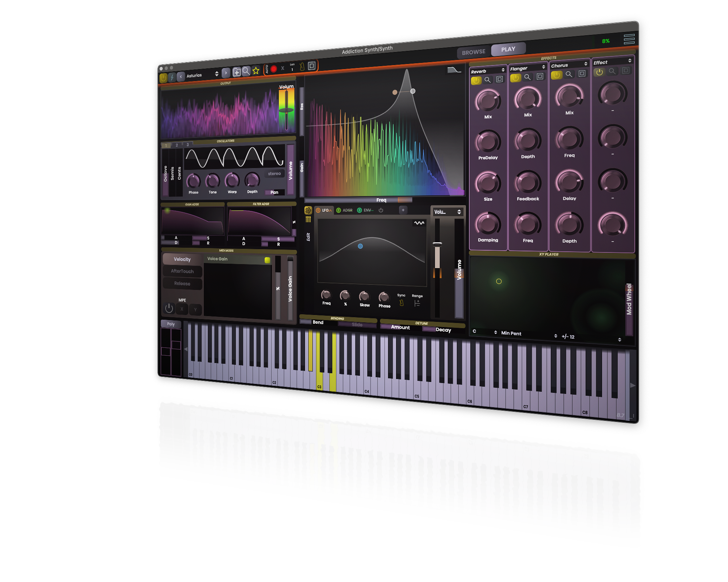Click the Poly voice mode button
728x582 pixels.
tap(171, 324)
